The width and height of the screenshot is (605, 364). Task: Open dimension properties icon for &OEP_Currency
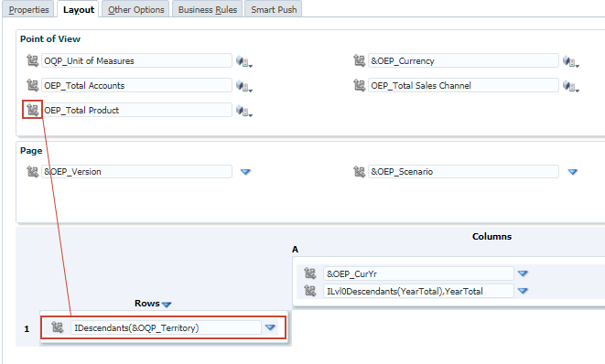click(571, 61)
